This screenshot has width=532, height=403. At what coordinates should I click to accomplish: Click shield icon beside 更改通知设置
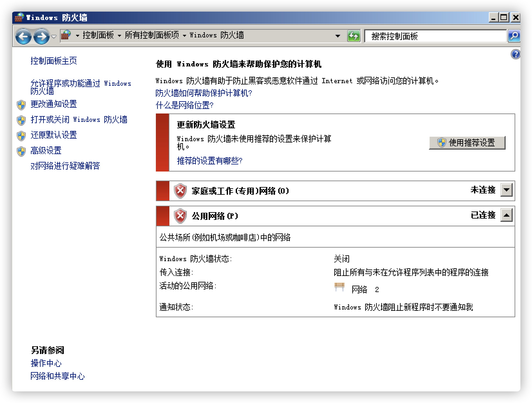(21, 105)
